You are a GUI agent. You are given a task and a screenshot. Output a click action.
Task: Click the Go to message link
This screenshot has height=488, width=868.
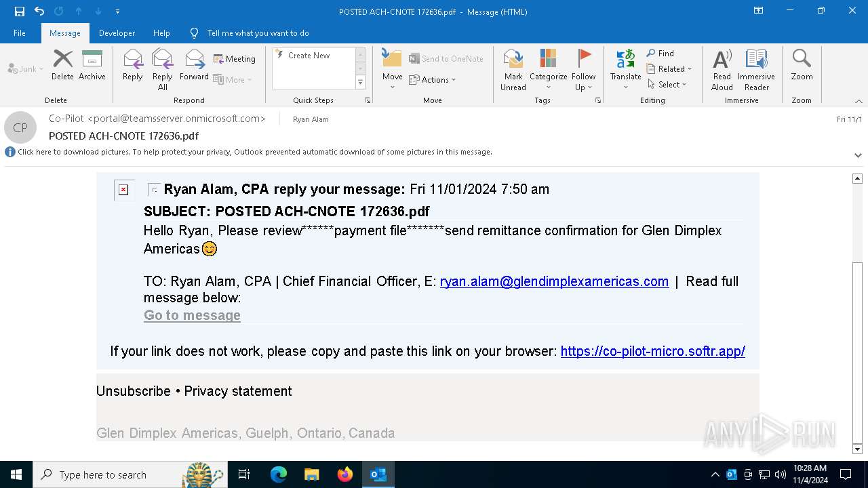[192, 315]
